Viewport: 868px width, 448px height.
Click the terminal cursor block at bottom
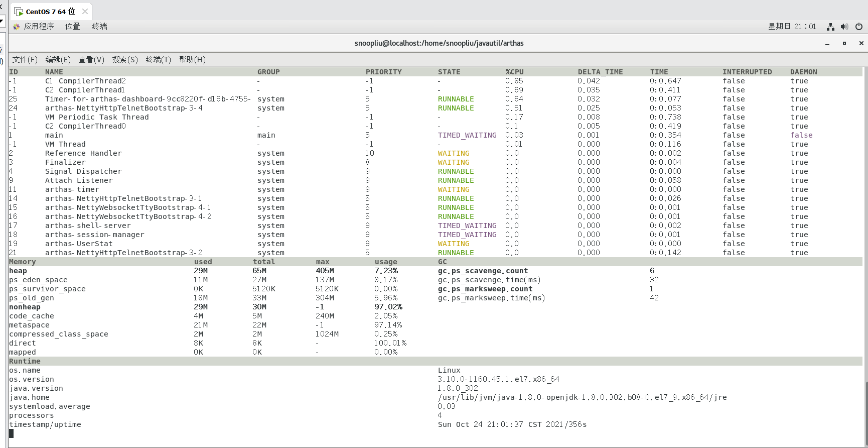coord(12,433)
